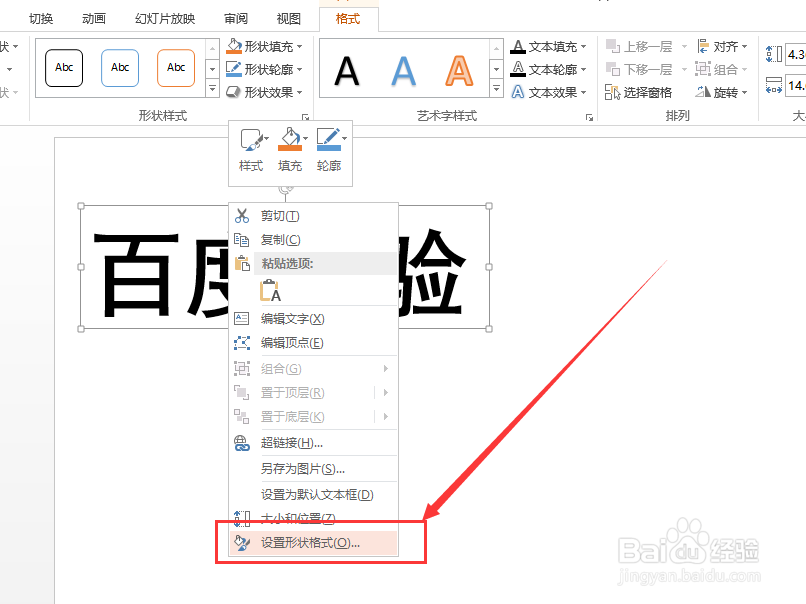The image size is (806, 604).
Task: Apply the black A WordArt style
Action: [x=347, y=71]
